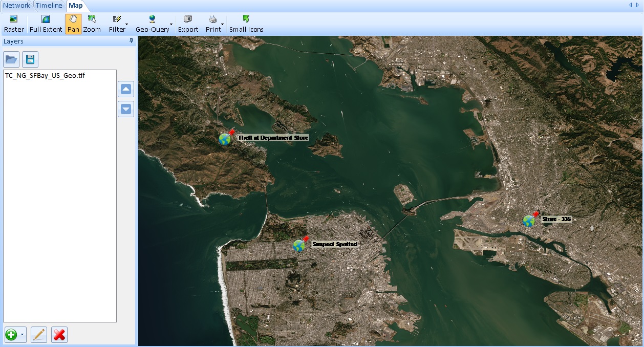The image size is (644, 347).
Task: Move layer up using the up arrow
Action: click(125, 89)
